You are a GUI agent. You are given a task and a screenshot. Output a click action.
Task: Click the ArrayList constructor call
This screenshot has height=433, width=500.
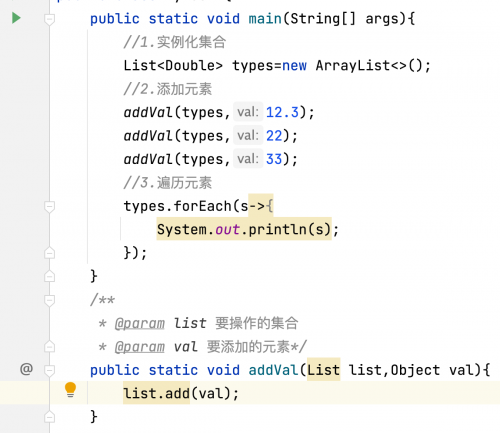coord(373,65)
